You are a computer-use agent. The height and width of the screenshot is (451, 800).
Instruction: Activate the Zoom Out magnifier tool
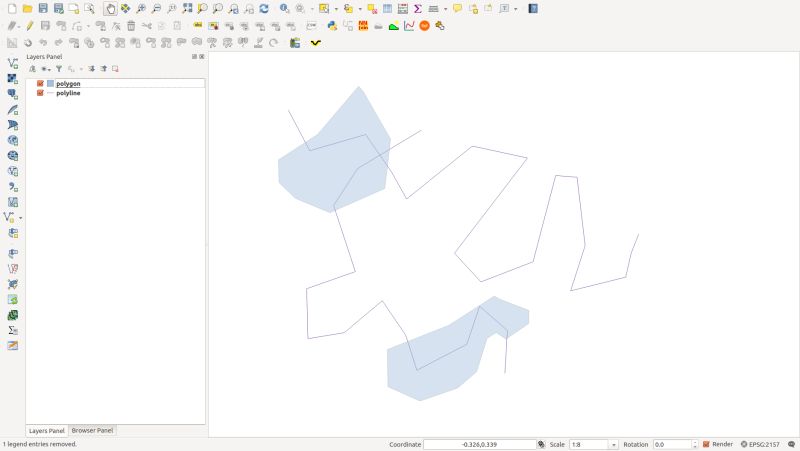pos(156,9)
